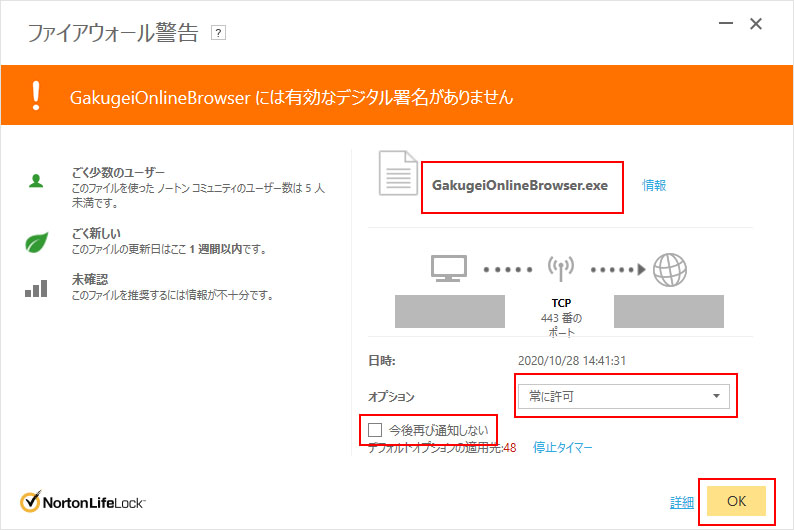Click the globe internet icon
Image resolution: width=794 pixels, height=530 pixels.
tap(669, 268)
